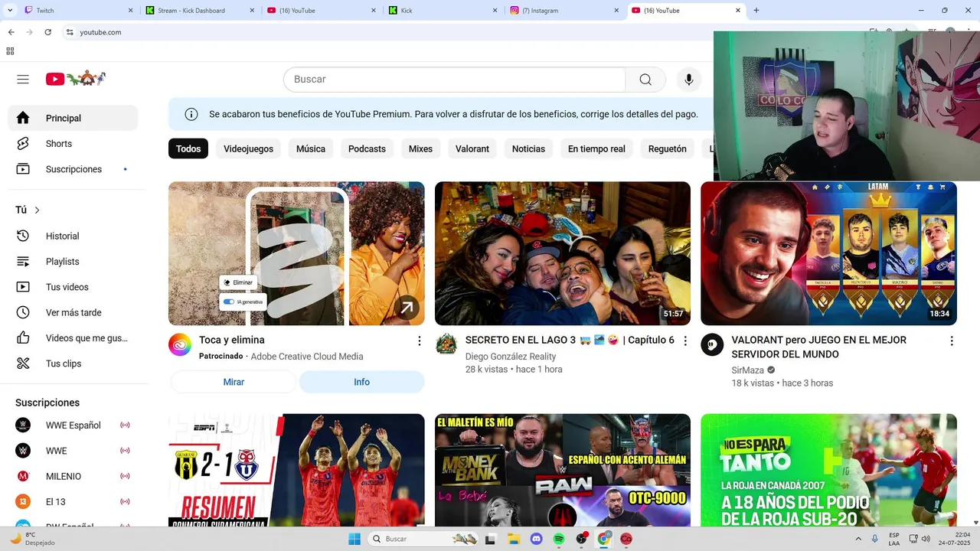Open options menu for SECRETO EN EL LAGO 3 video
Viewport: 980px width, 551px height.
tap(685, 341)
